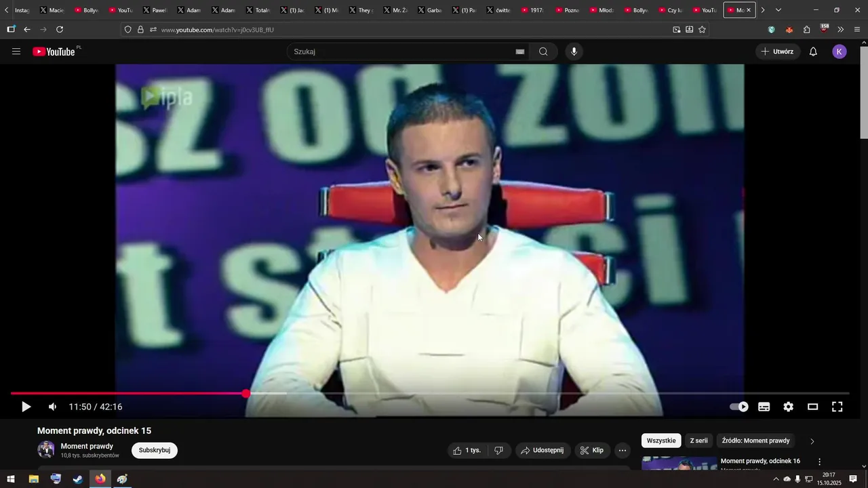Share the video with Udostępnij
Viewport: 868px width, 488px height.
pyautogui.click(x=542, y=450)
